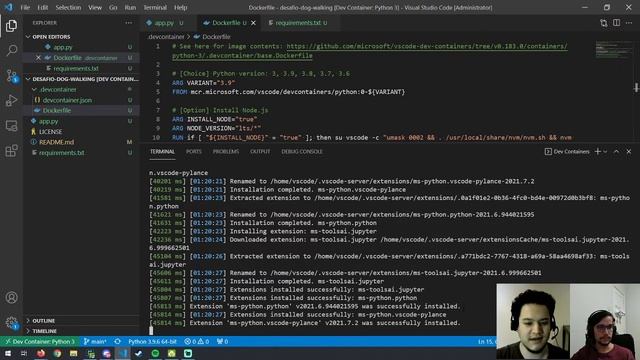The width and height of the screenshot is (640, 360).
Task: Open the LICENSE file
Action: [x=81, y=131]
